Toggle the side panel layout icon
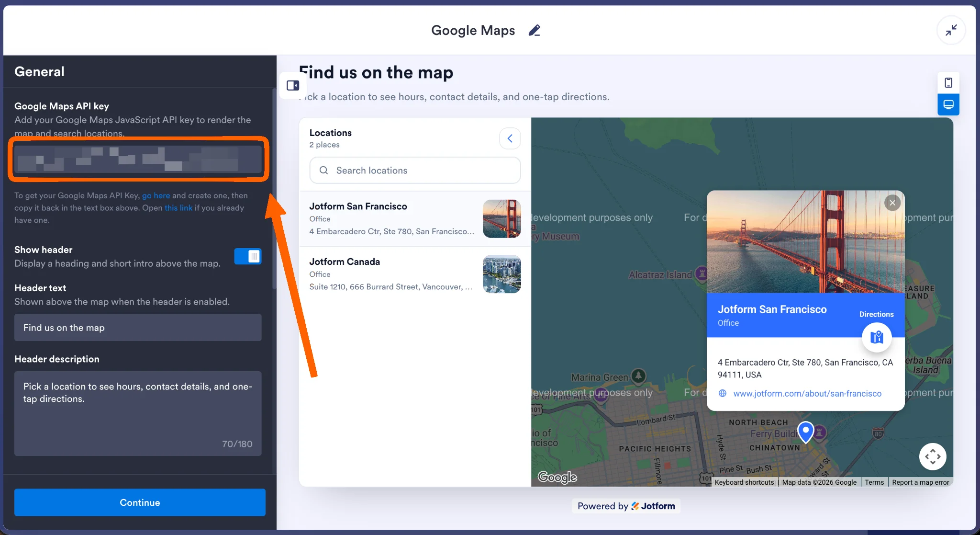The height and width of the screenshot is (535, 980). pos(293,85)
